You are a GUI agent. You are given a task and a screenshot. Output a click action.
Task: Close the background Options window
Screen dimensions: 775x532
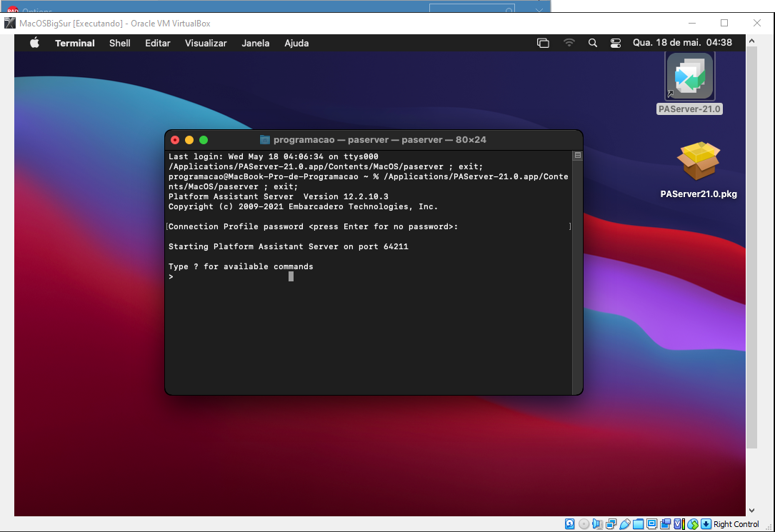point(539,9)
